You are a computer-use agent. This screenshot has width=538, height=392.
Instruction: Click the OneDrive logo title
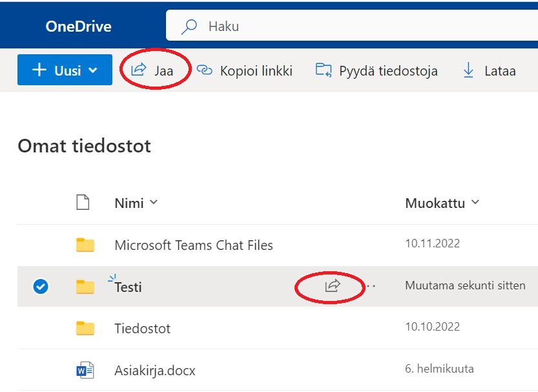(x=78, y=26)
